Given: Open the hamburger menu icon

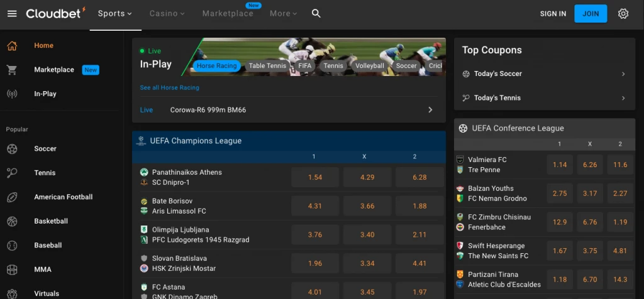Looking at the screenshot, I should (x=13, y=14).
